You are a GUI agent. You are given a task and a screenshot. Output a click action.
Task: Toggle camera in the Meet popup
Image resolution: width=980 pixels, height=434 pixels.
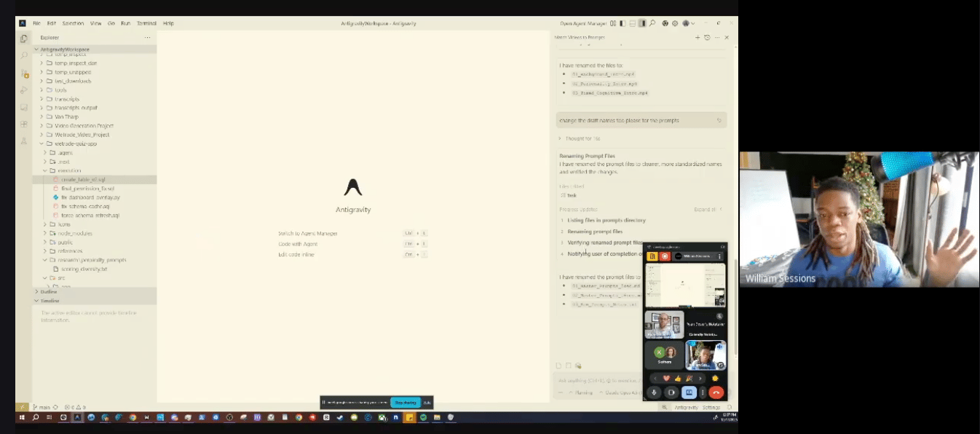[671, 392]
